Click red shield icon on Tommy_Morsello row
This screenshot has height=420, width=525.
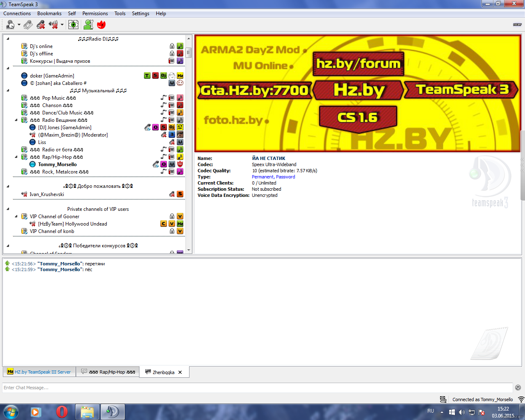click(180, 164)
